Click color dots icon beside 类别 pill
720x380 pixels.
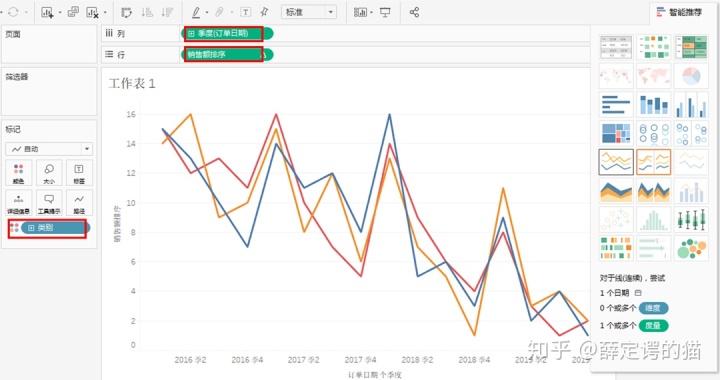pos(14,228)
